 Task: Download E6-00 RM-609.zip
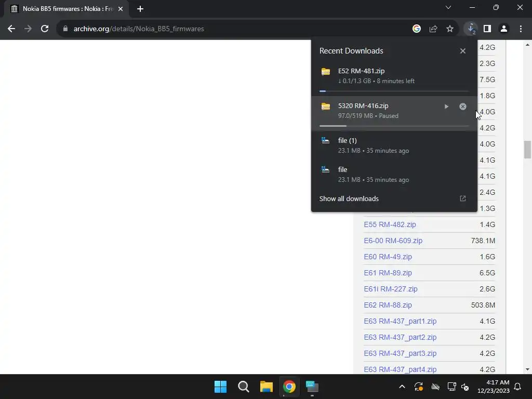click(393, 241)
